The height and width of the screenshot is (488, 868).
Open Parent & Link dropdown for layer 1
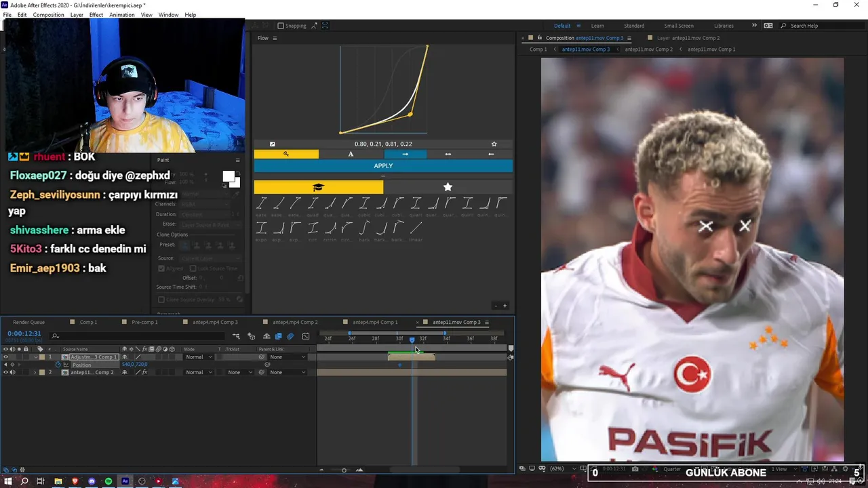[288, 357]
